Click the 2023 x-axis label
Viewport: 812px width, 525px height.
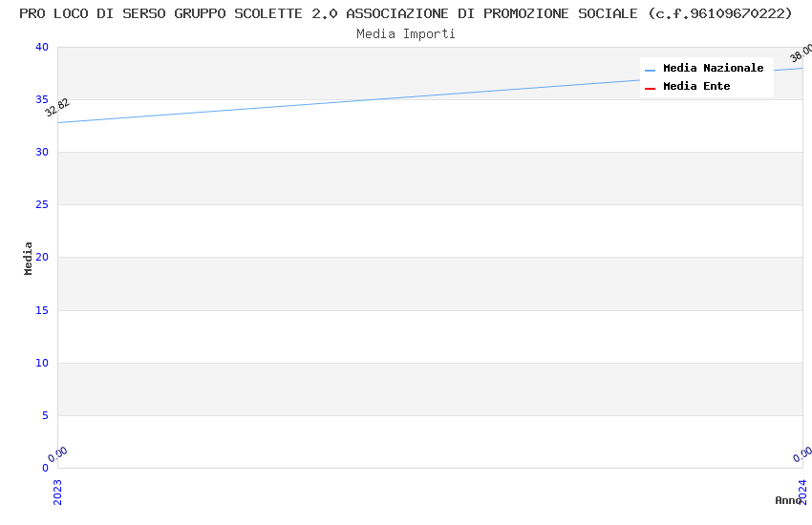(x=57, y=492)
